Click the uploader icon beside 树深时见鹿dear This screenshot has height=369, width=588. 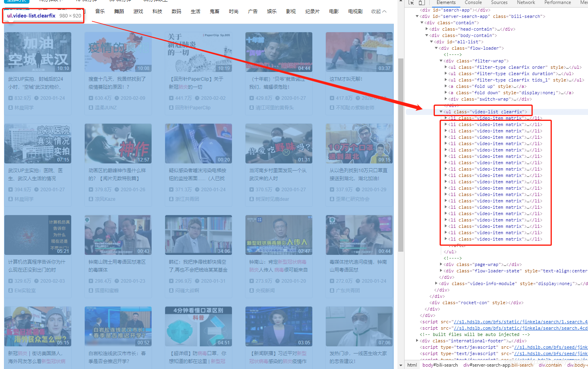coord(251,199)
